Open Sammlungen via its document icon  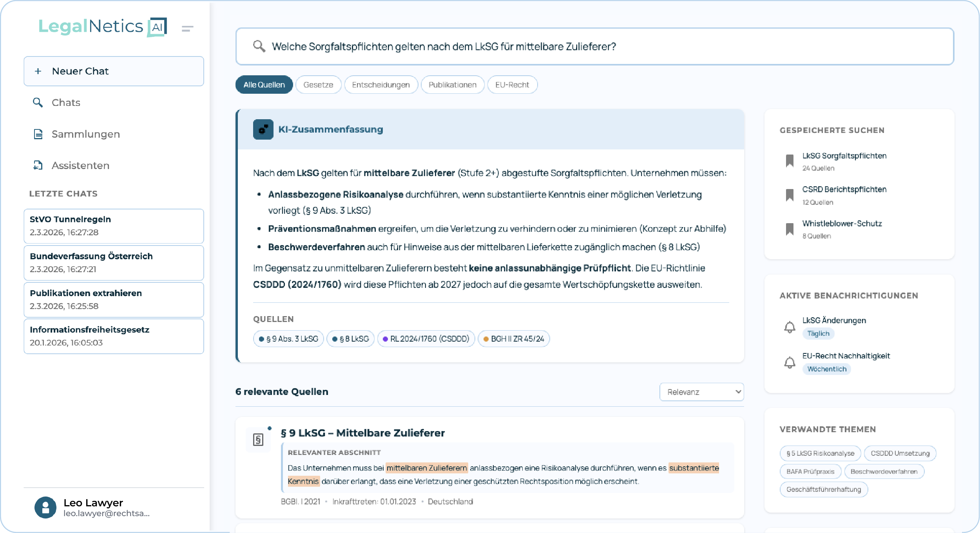point(38,134)
